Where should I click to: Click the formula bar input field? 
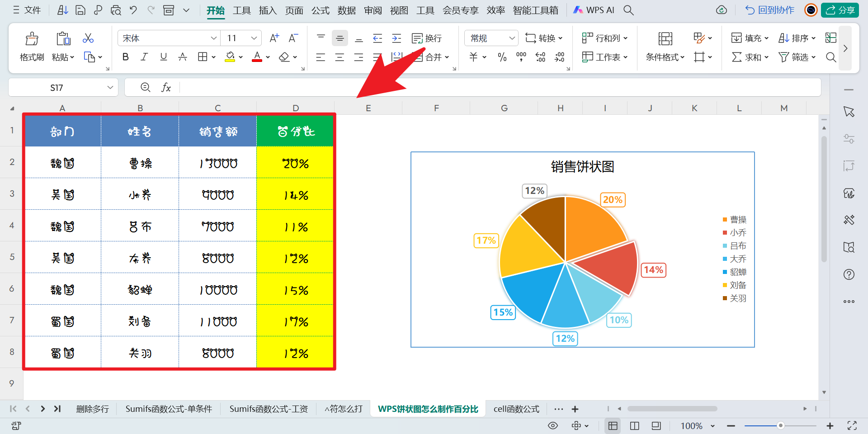pos(500,87)
